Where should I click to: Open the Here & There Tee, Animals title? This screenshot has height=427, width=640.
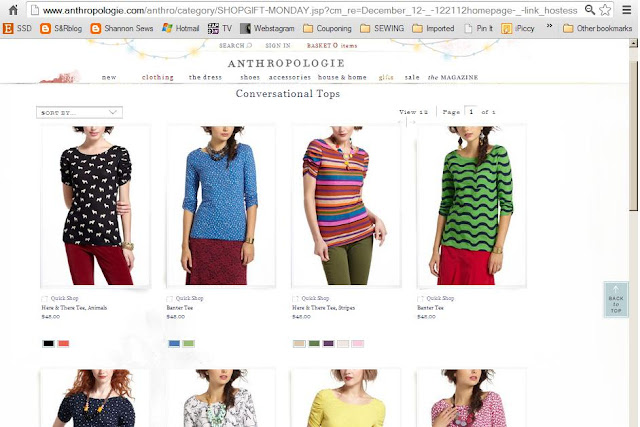pos(74,308)
